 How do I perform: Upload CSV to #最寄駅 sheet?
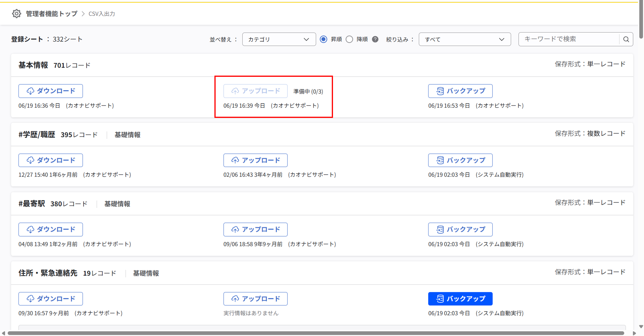(255, 229)
